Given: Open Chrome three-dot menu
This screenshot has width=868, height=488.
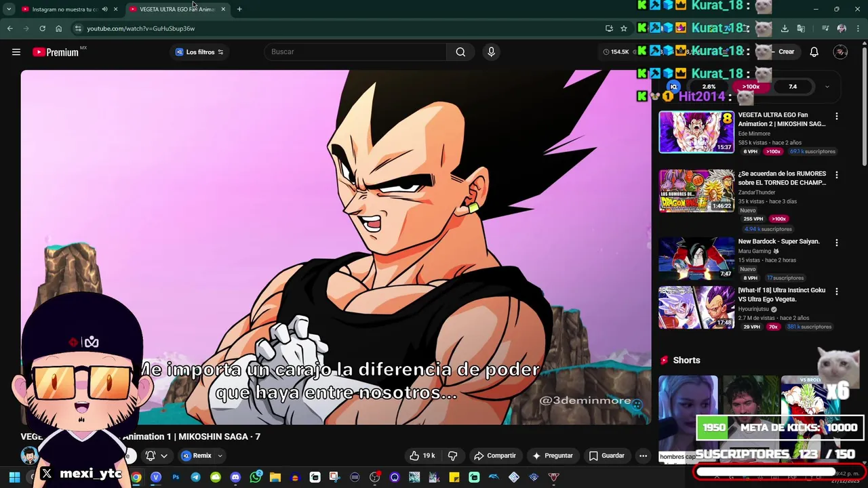Looking at the screenshot, I should [x=859, y=28].
